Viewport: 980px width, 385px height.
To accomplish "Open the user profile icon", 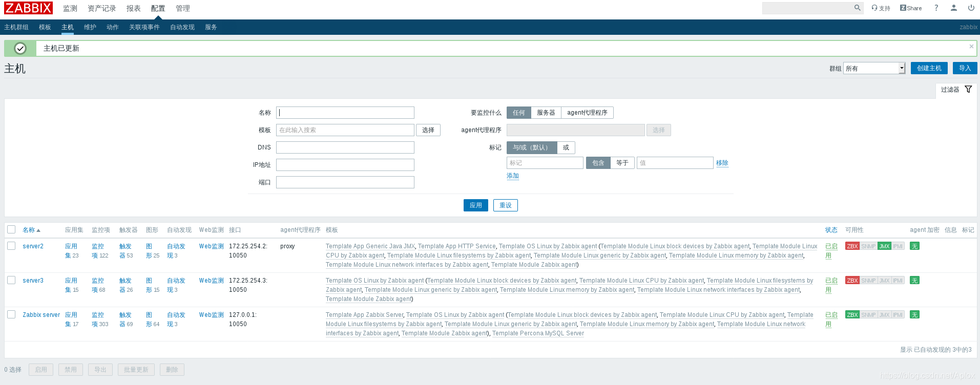I will point(953,8).
